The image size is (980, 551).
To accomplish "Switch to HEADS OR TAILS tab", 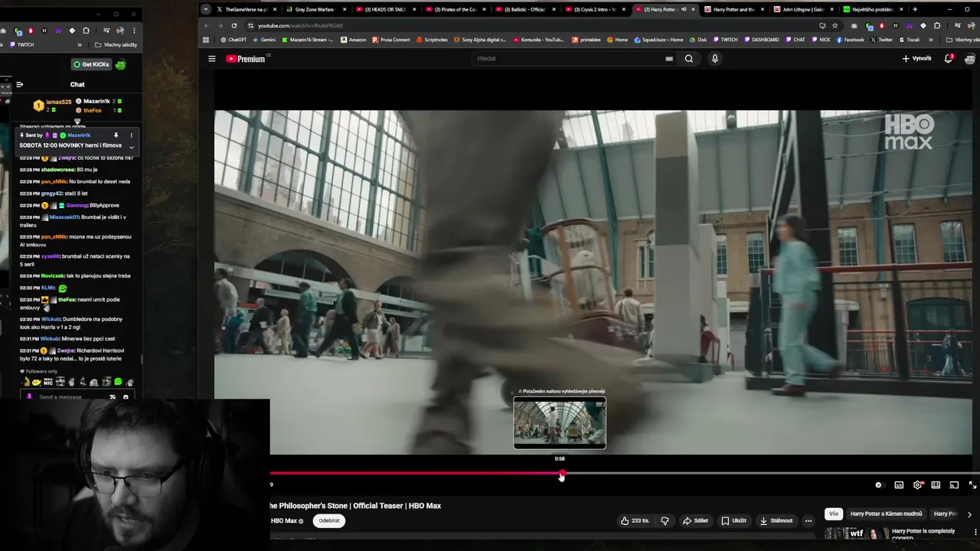I will (387, 9).
